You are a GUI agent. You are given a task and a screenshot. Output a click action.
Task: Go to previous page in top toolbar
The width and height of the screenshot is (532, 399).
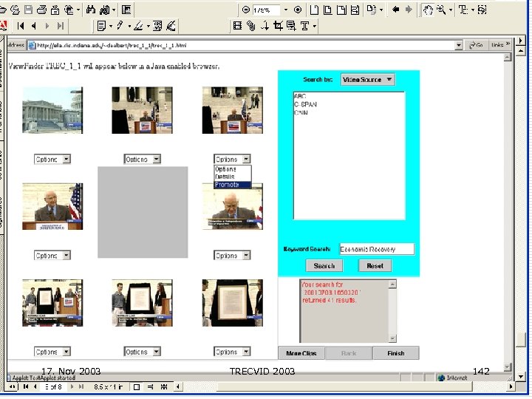click(x=33, y=26)
